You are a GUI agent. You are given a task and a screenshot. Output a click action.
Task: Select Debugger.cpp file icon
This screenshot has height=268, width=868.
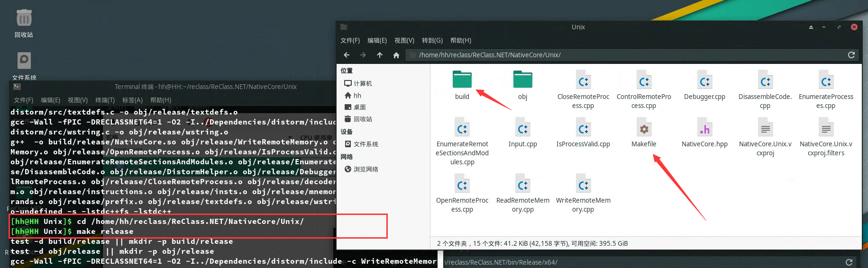[704, 80]
